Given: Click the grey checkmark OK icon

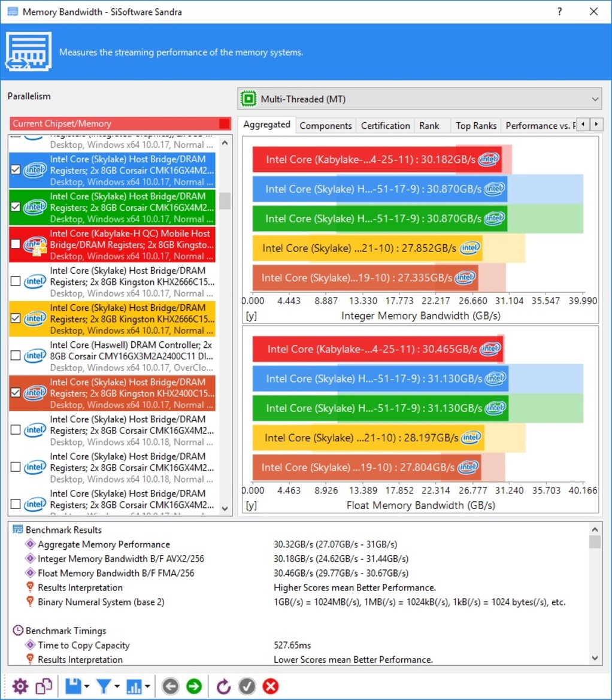Looking at the screenshot, I should 247,686.
